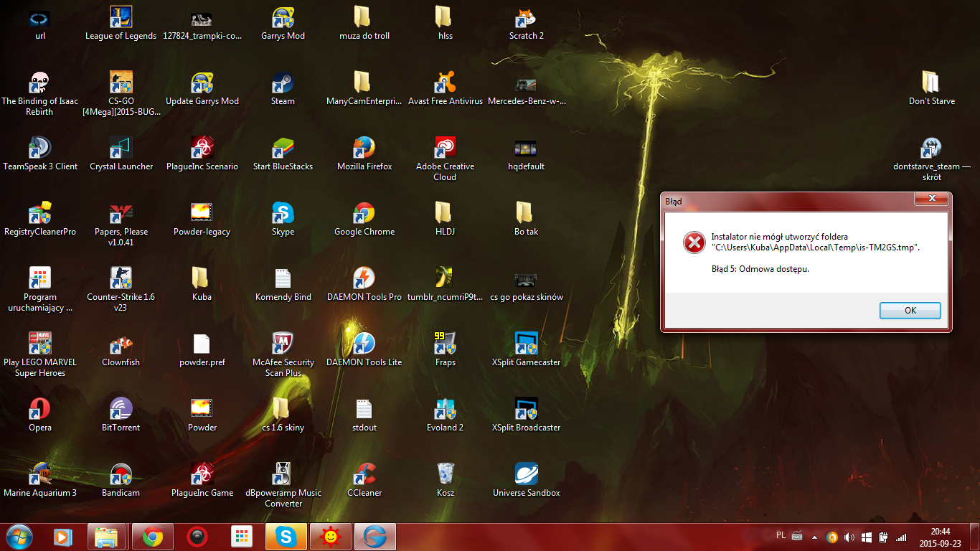Select the Steam desktop shortcut

click(283, 88)
